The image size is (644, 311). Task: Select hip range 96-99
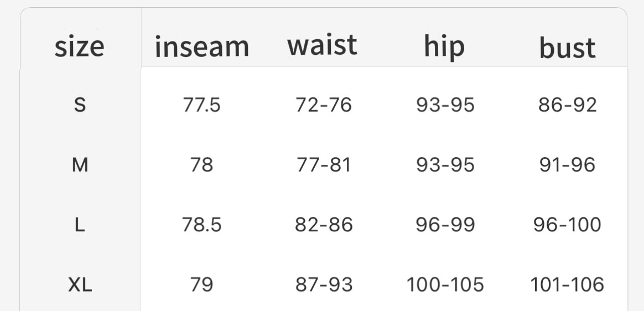pos(445,225)
